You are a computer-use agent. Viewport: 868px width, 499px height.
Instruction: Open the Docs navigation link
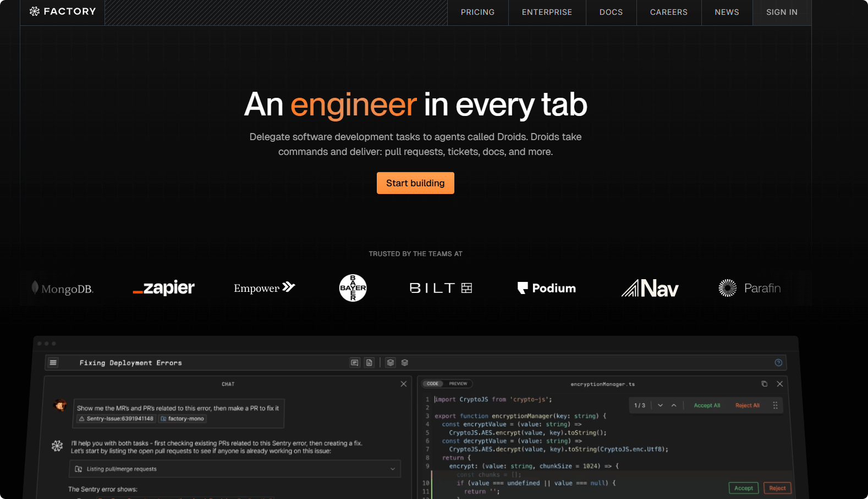(x=611, y=12)
